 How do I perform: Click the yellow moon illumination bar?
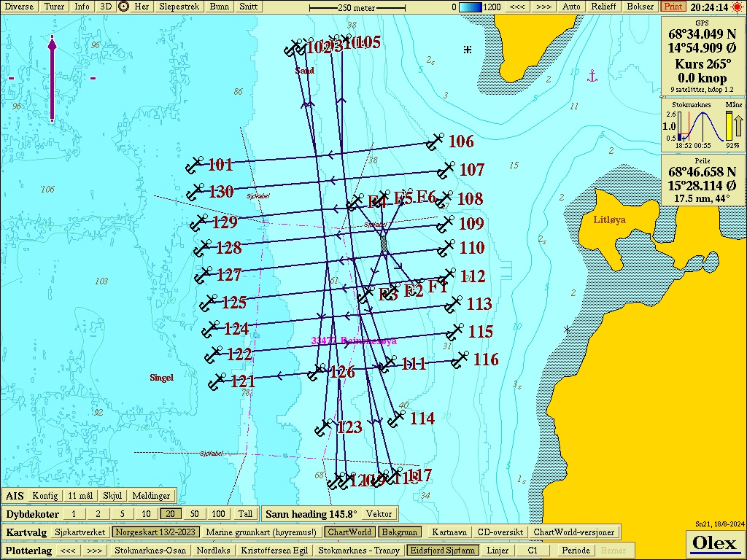[729, 126]
